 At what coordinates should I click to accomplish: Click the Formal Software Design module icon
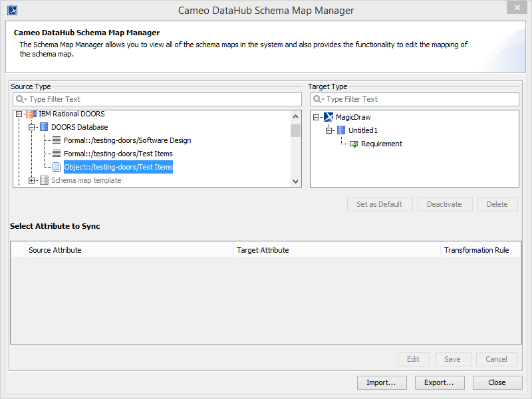(x=57, y=140)
